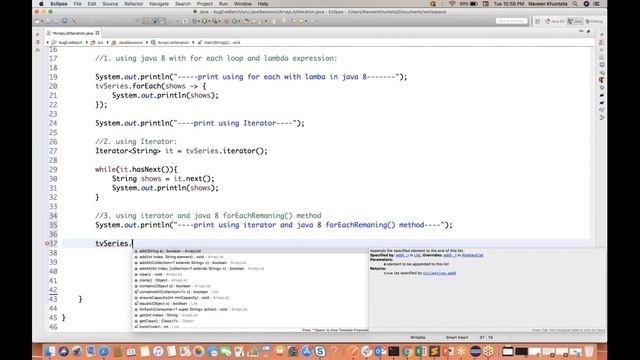
Task: Expand breadcrumb arrow before JavaSessions
Action: [x=108, y=42]
